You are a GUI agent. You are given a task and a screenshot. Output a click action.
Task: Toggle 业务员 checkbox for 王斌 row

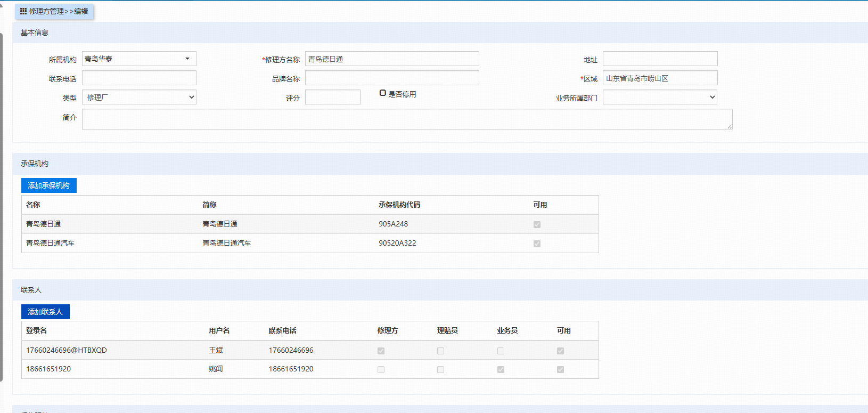pyautogui.click(x=501, y=351)
